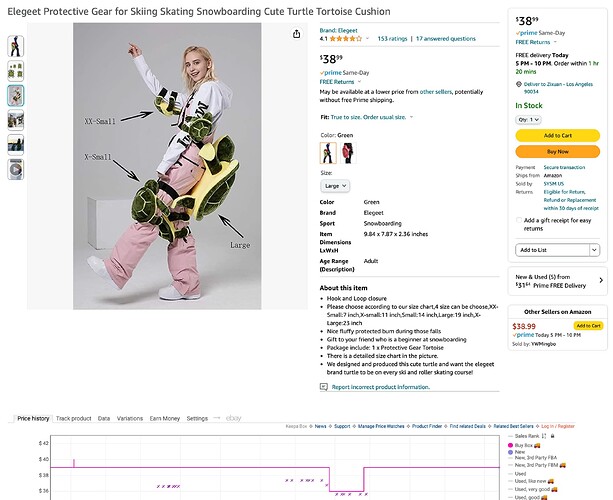This screenshot has width=613, height=500.
Task: Open the Track product tab
Action: [73, 418]
